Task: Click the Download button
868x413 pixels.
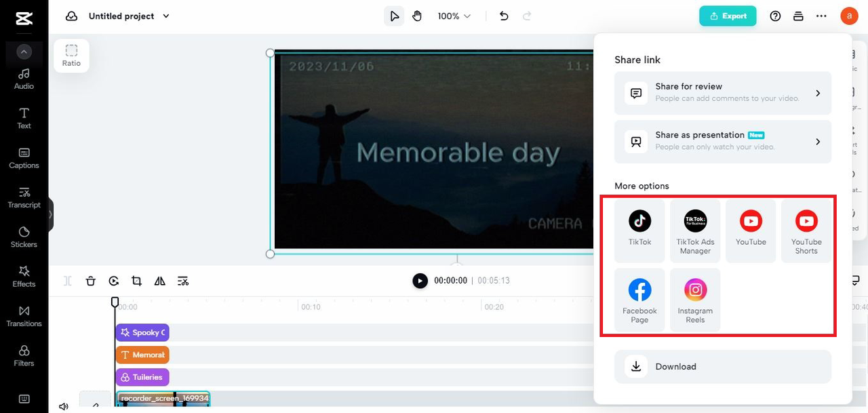Action: pos(723,367)
